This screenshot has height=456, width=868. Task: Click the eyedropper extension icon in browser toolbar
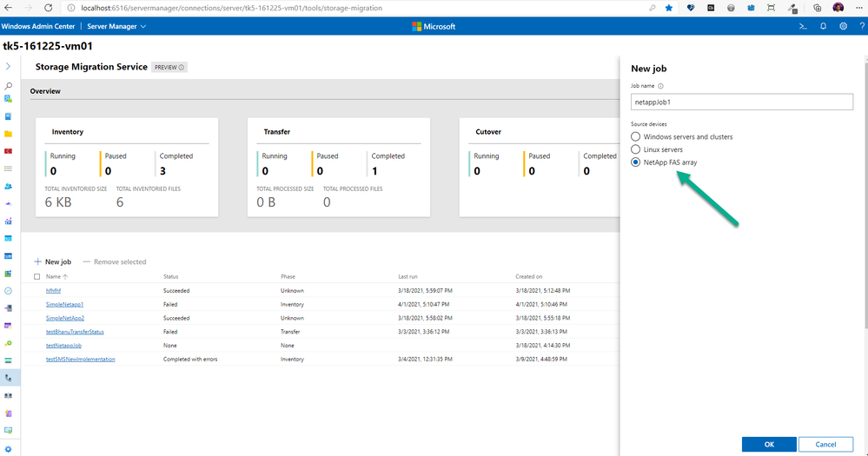pos(792,8)
